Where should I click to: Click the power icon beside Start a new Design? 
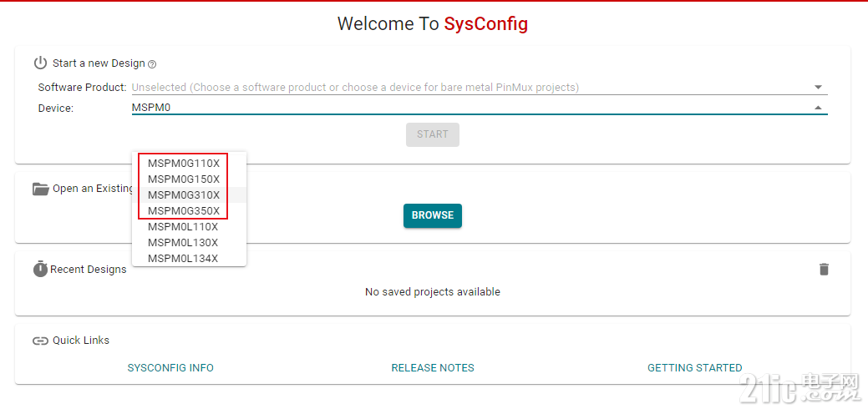(x=40, y=63)
